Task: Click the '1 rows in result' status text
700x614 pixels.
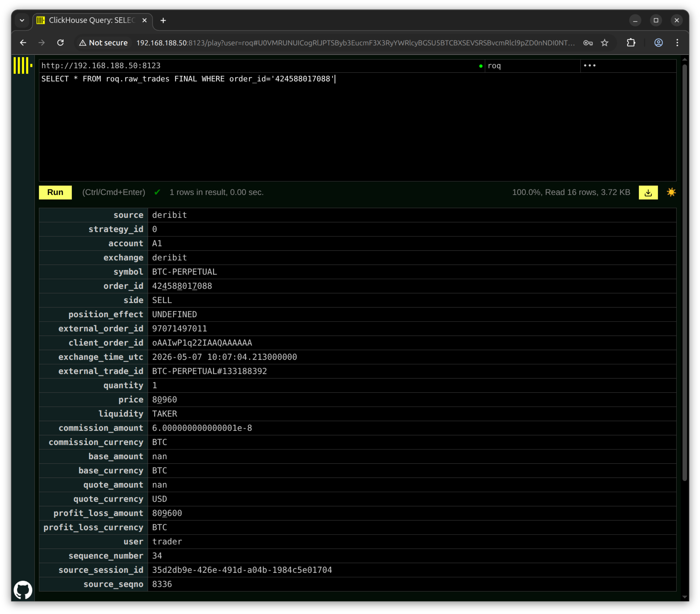Action: click(217, 192)
